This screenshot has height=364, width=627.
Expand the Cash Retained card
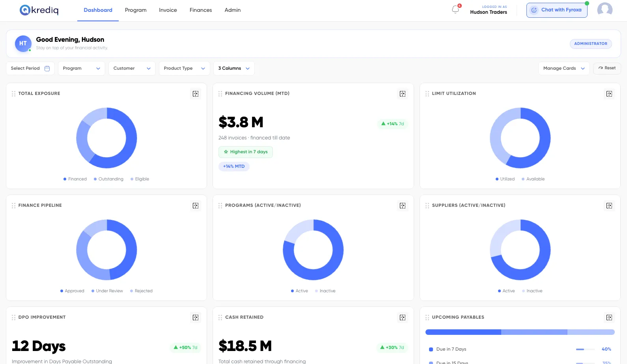403,318
